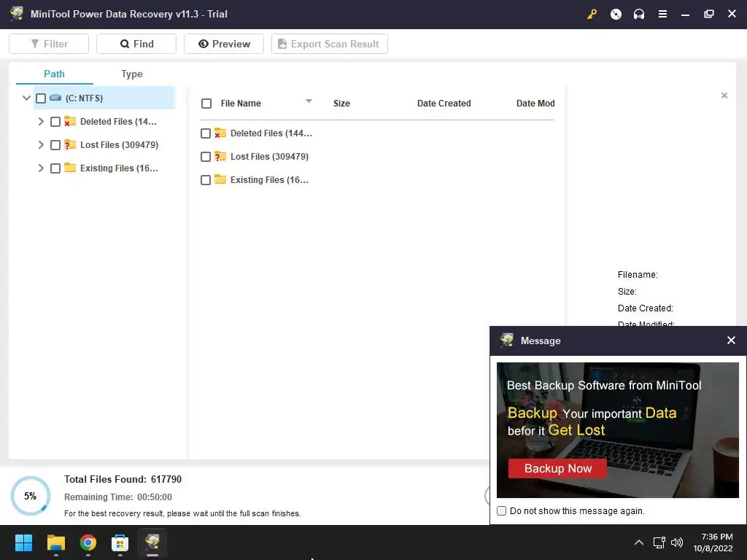This screenshot has width=747, height=560.
Task: Click the Size column header
Action: [x=341, y=104]
